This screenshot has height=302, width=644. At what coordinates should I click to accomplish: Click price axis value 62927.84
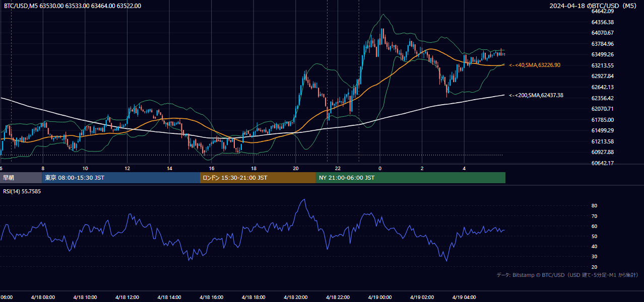click(602, 76)
